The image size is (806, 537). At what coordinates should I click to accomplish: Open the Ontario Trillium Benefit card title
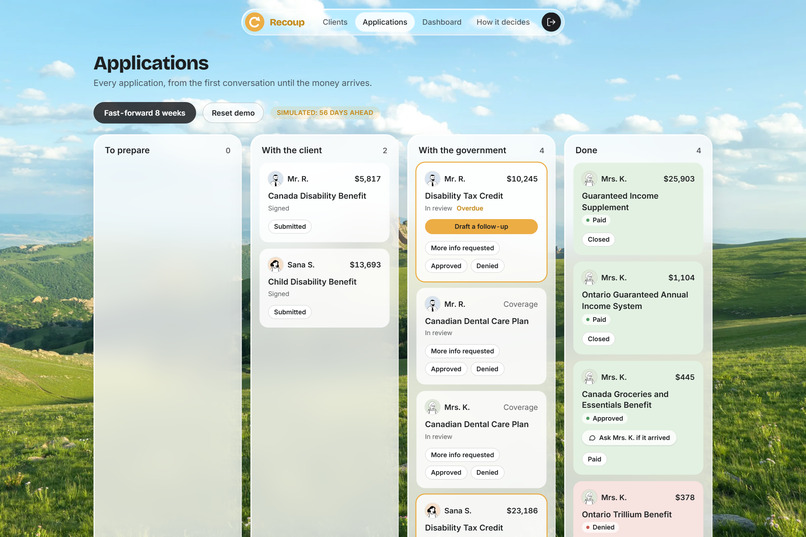pos(627,514)
